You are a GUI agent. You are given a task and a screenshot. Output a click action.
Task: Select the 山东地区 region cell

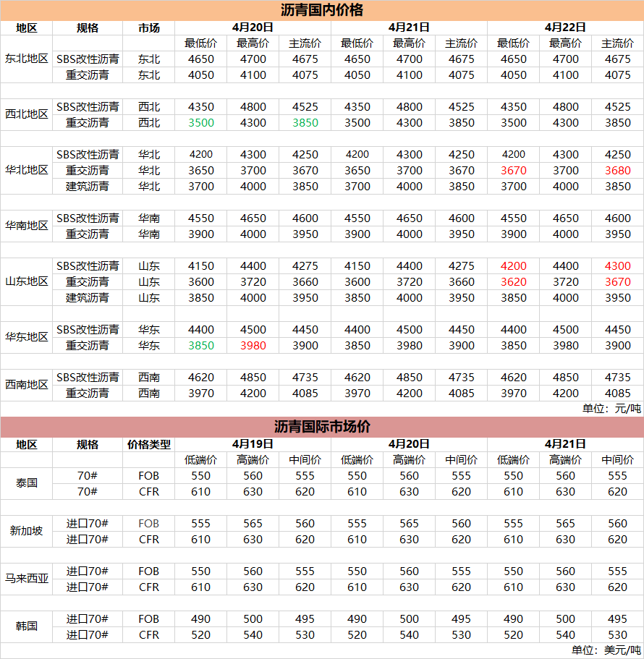27,281
